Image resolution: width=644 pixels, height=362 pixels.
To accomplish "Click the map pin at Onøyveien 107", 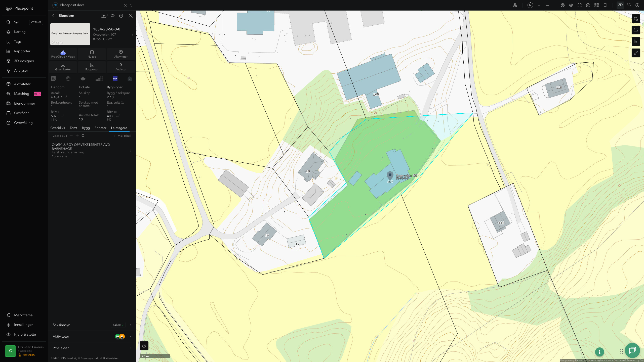I will tap(390, 175).
